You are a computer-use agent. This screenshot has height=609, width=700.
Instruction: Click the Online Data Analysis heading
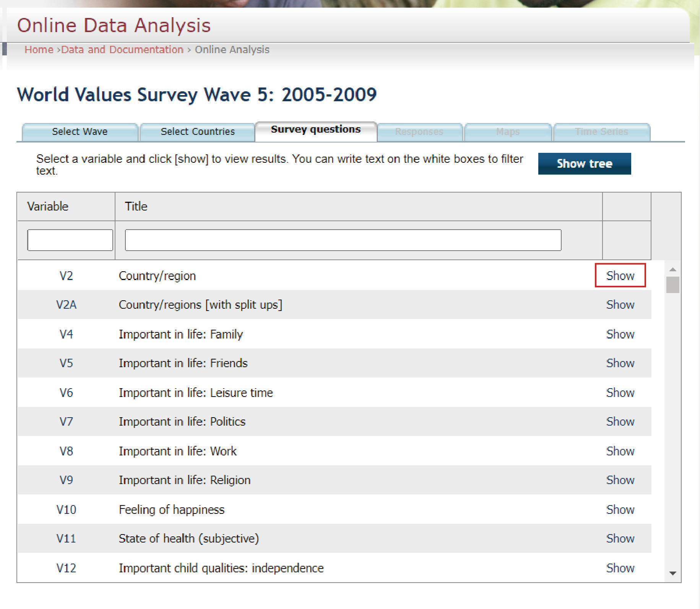(114, 26)
